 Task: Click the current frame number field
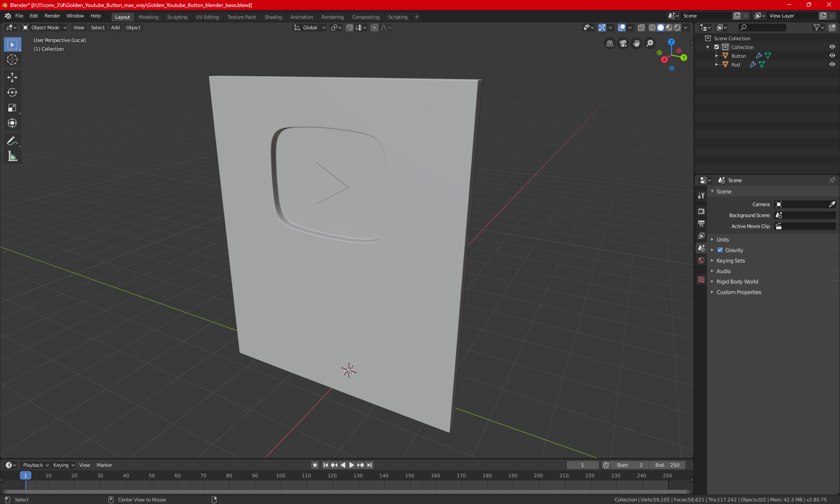click(582, 465)
